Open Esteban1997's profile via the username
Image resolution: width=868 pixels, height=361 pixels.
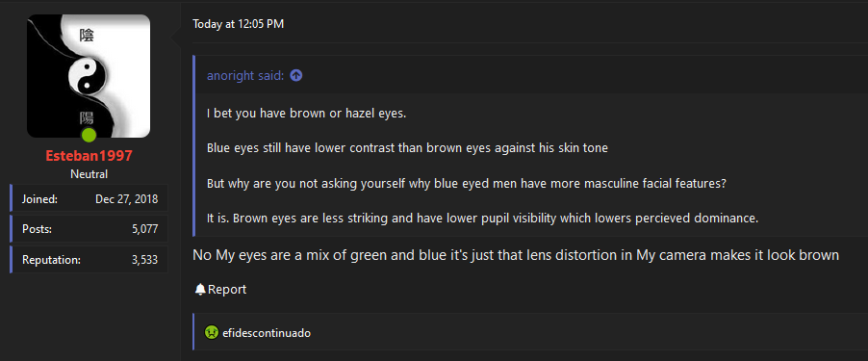(x=89, y=156)
